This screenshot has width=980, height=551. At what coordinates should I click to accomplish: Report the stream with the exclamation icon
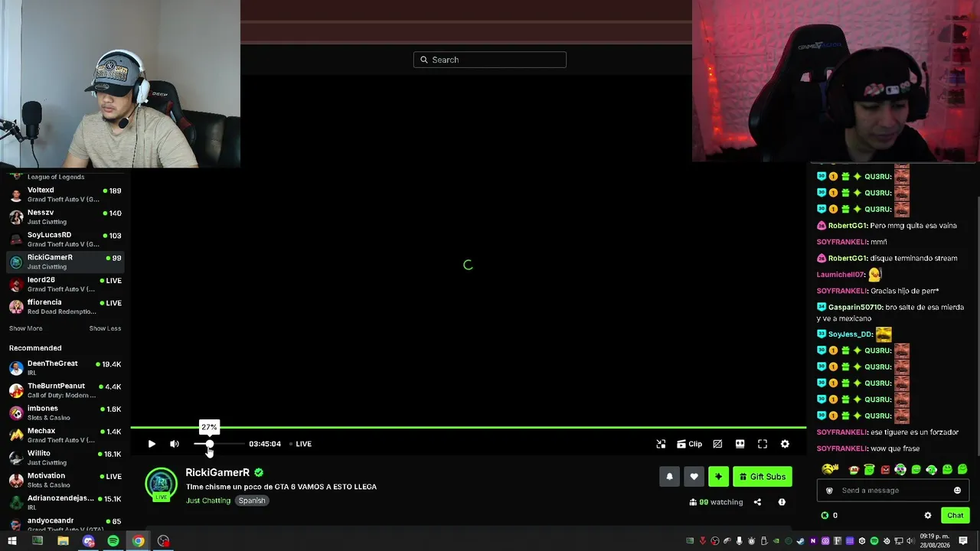pos(782,502)
